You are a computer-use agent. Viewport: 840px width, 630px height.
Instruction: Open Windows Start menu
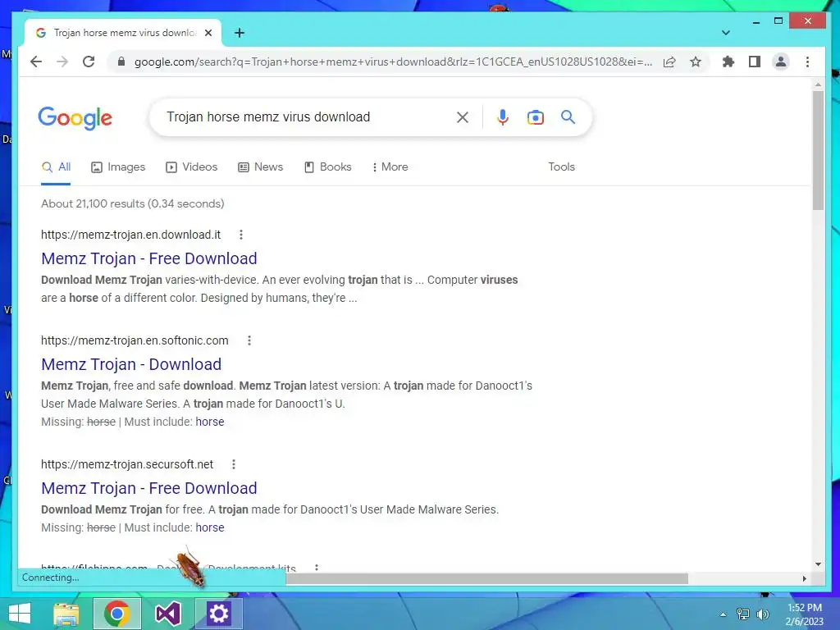click(x=20, y=614)
